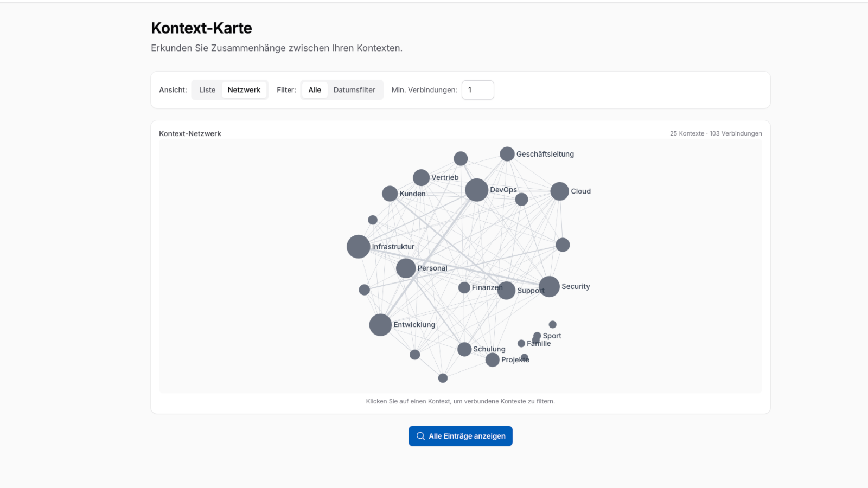Select the Alle filter option

pos(315,90)
